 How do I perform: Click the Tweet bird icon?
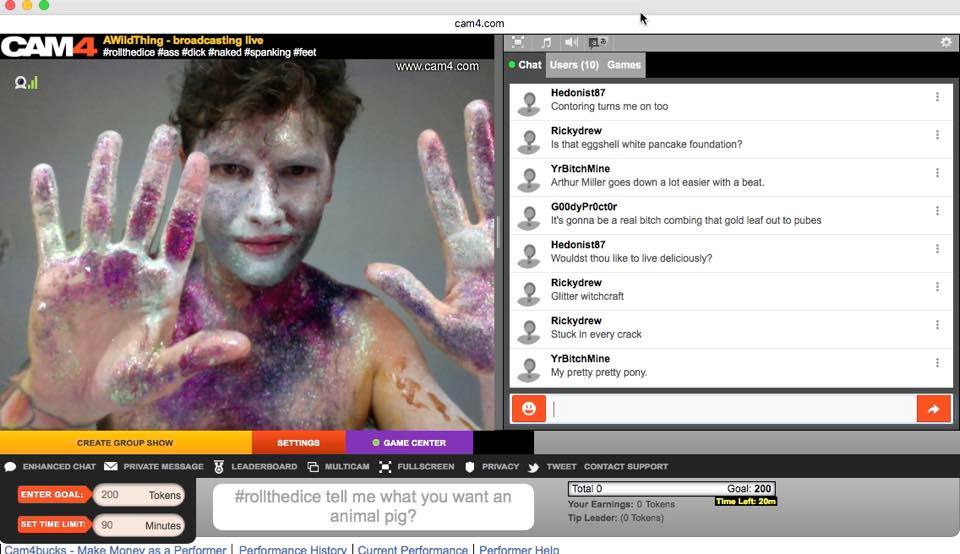(534, 467)
